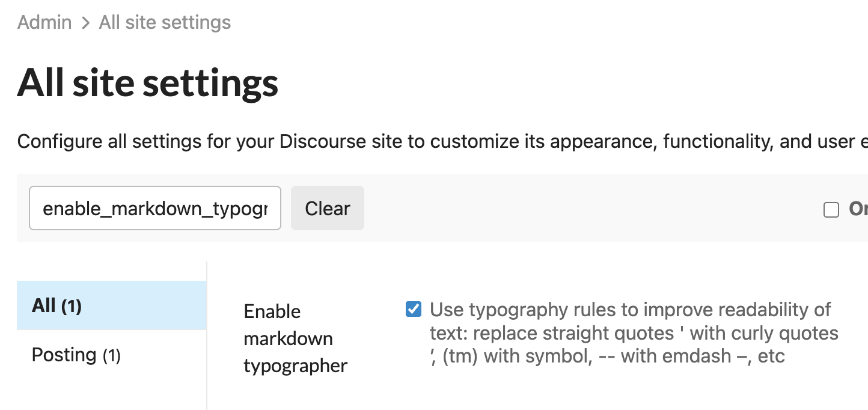The width and height of the screenshot is (868, 410).
Task: Click the cut-off "Or" checkbox label
Action: point(858,209)
